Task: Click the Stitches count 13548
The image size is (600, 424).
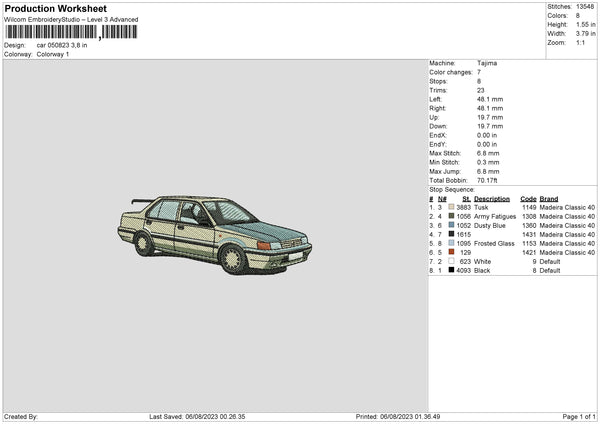Action: (x=586, y=7)
